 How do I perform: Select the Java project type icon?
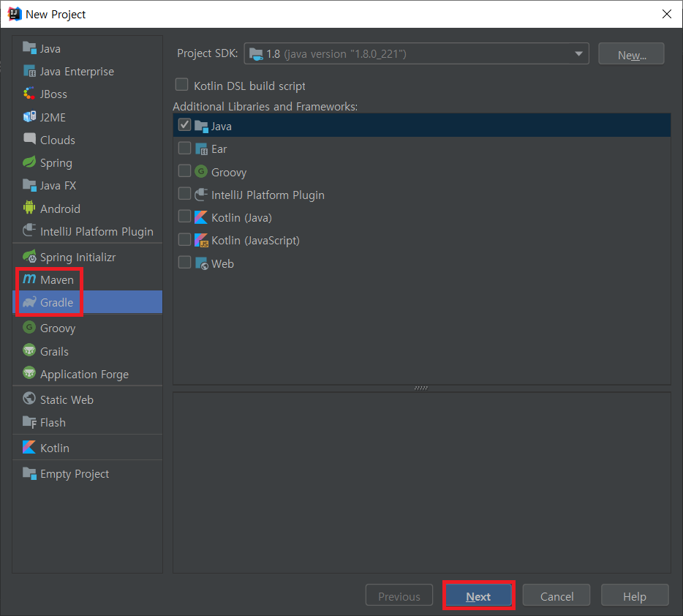click(29, 48)
